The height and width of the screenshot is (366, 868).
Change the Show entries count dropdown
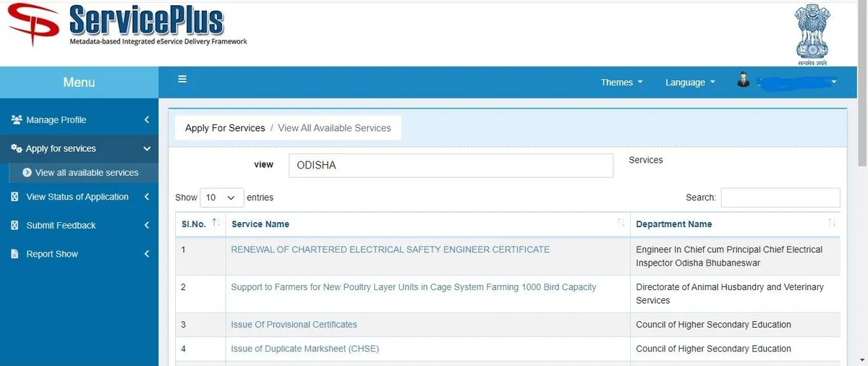click(x=222, y=197)
